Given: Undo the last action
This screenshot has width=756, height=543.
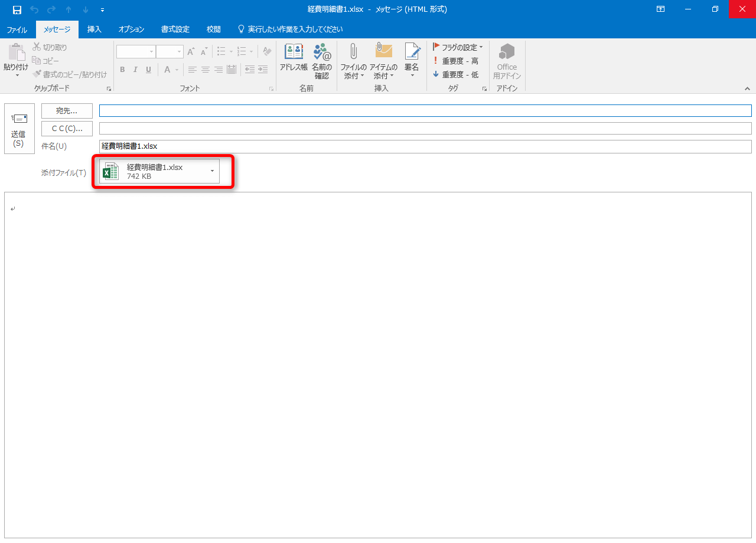Looking at the screenshot, I should coord(34,9).
